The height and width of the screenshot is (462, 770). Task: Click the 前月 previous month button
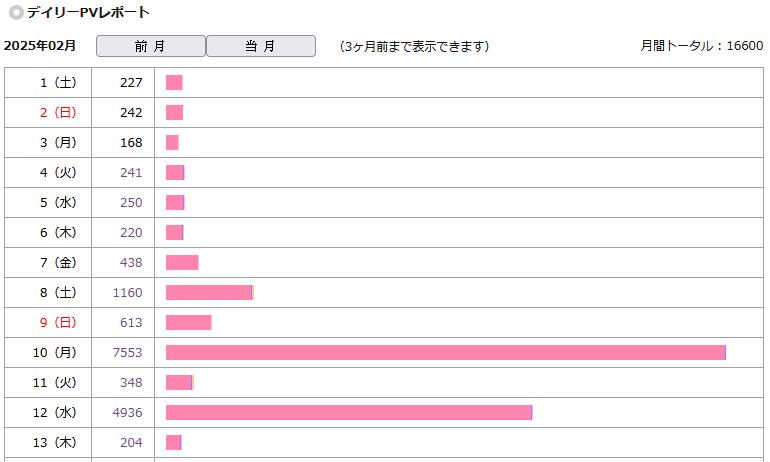click(151, 46)
